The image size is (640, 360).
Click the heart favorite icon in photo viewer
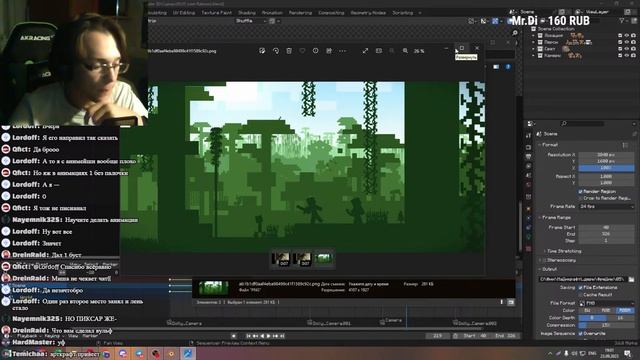tap(302, 51)
